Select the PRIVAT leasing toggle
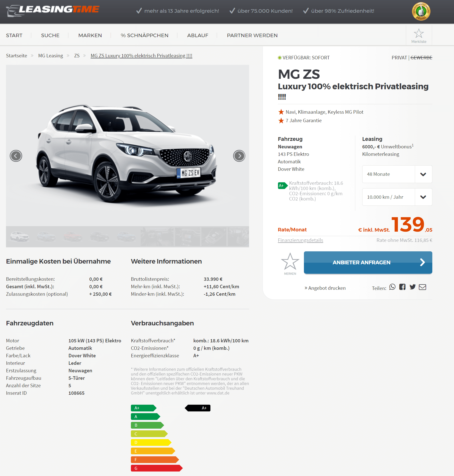This screenshot has width=454, height=476. pyautogui.click(x=399, y=58)
